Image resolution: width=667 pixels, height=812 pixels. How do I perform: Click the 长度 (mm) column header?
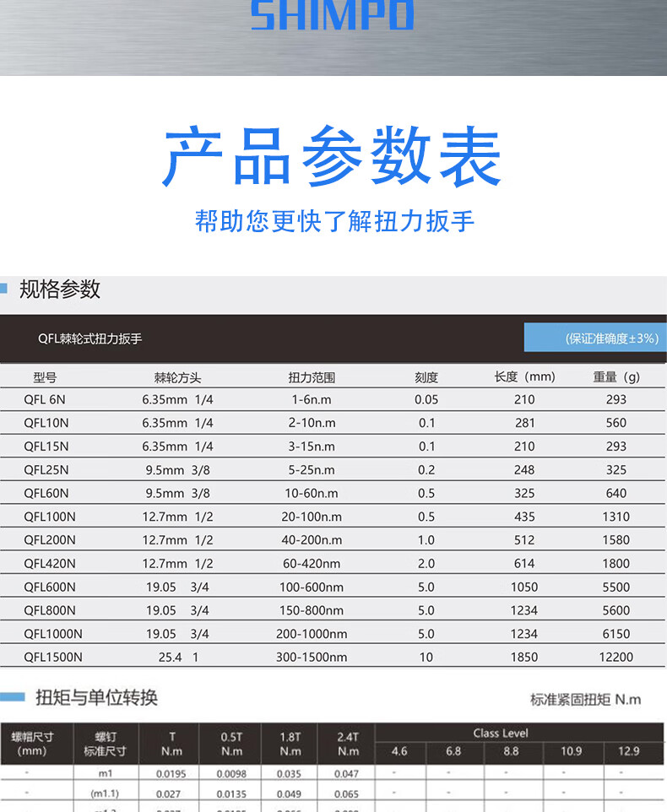[x=524, y=377]
